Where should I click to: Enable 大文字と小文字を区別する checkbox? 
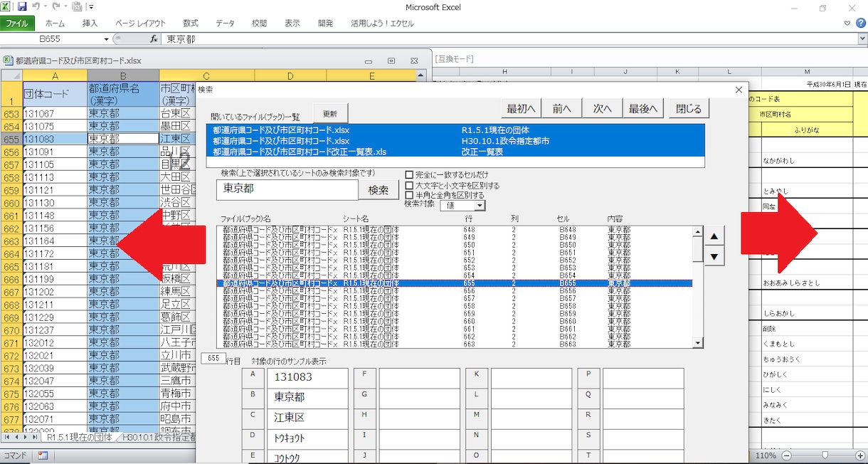[x=409, y=185]
